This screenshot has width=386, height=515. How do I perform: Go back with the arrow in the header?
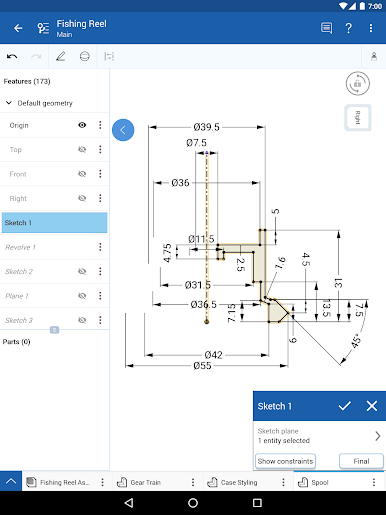coord(18,28)
